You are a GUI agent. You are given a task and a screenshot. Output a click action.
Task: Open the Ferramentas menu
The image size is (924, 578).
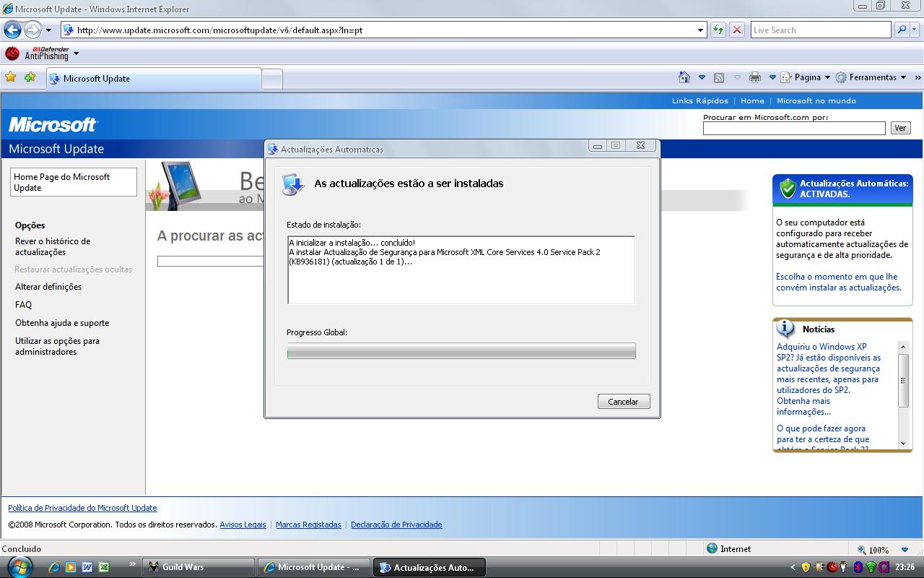pyautogui.click(x=871, y=77)
